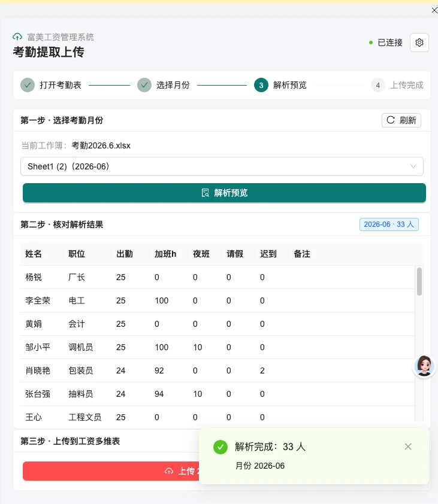Dismiss the 解析完成 notification
The height and width of the screenshot is (504, 438).
tap(408, 446)
